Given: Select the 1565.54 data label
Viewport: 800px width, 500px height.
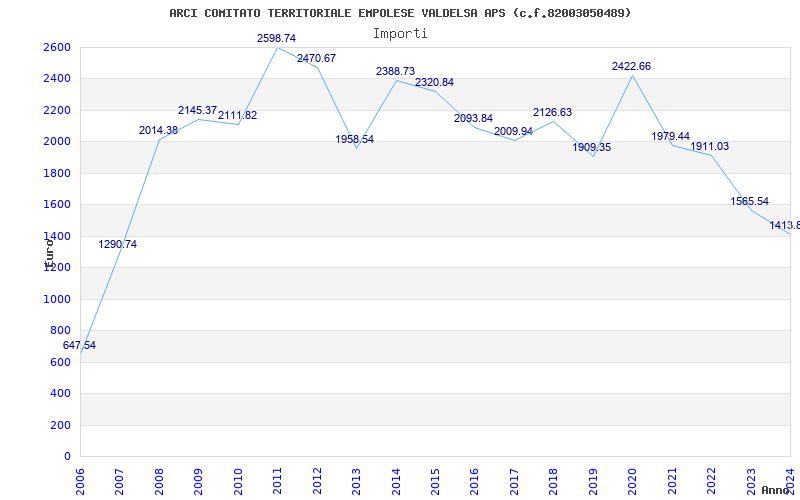Looking at the screenshot, I should pyautogui.click(x=749, y=202).
